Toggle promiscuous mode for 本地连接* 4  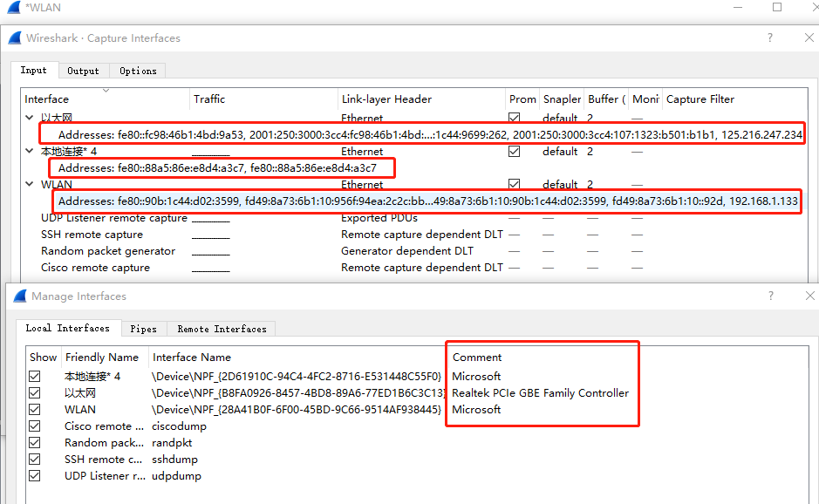tap(514, 152)
